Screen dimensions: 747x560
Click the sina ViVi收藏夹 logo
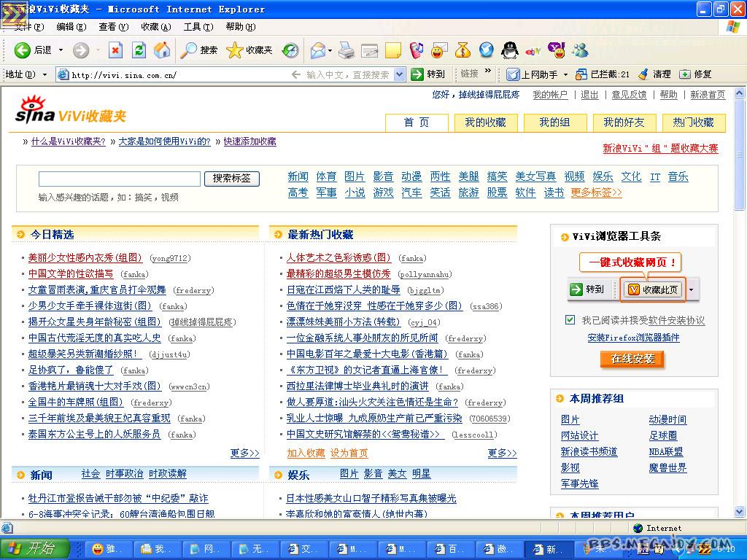tap(71, 111)
